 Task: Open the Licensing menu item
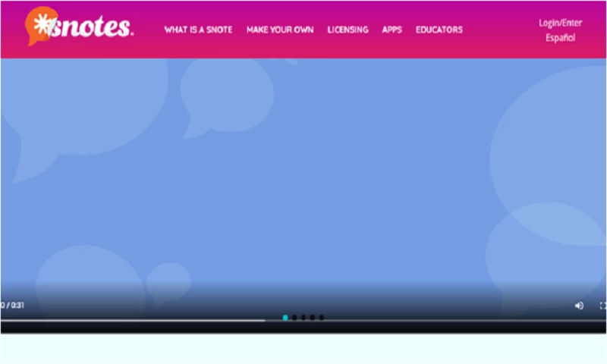pyautogui.click(x=348, y=30)
